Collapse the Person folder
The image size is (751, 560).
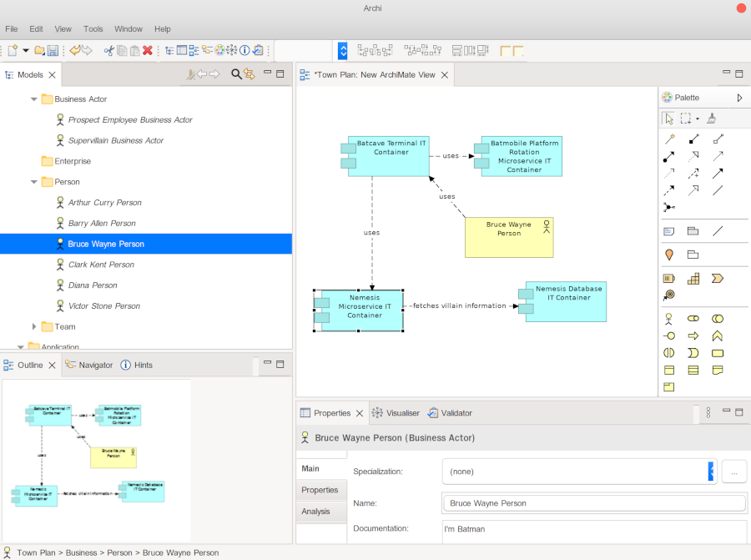pos(34,182)
